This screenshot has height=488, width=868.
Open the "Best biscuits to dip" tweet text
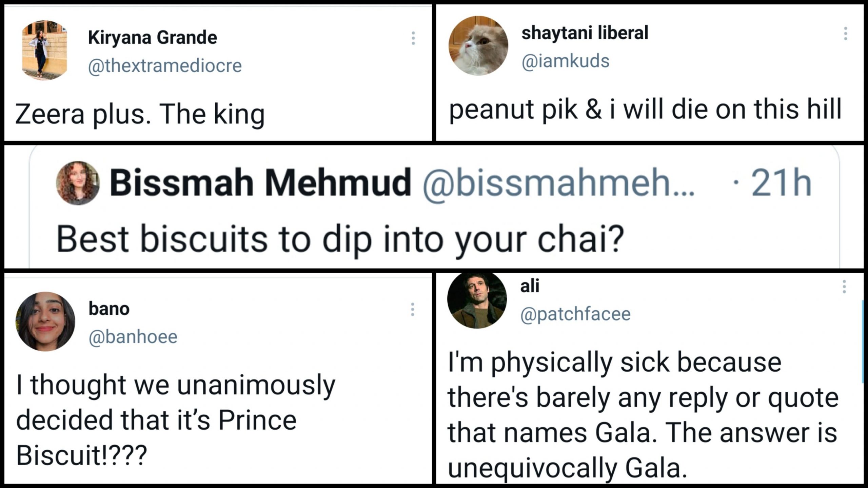coord(340,239)
